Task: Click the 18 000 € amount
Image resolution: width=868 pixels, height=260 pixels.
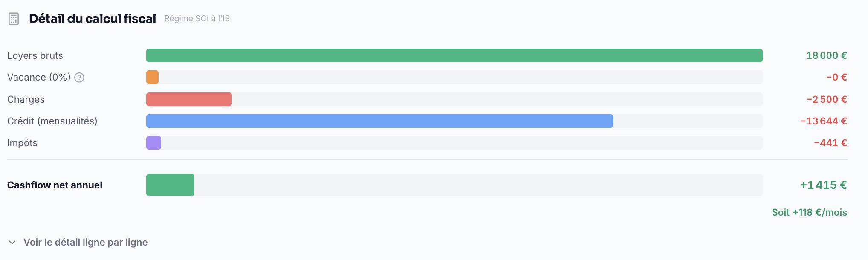Action: tap(826, 55)
